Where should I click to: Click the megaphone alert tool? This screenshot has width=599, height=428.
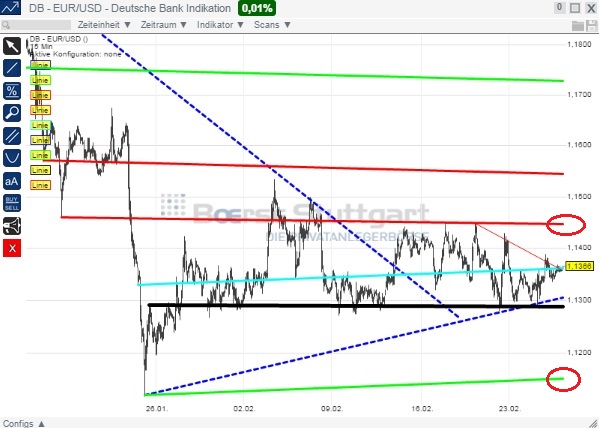coord(12,226)
